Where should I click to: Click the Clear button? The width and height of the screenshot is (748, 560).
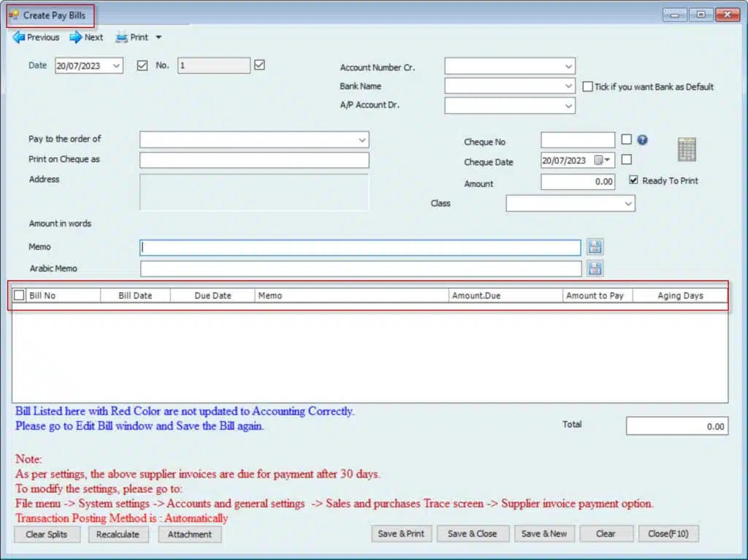pos(606,534)
